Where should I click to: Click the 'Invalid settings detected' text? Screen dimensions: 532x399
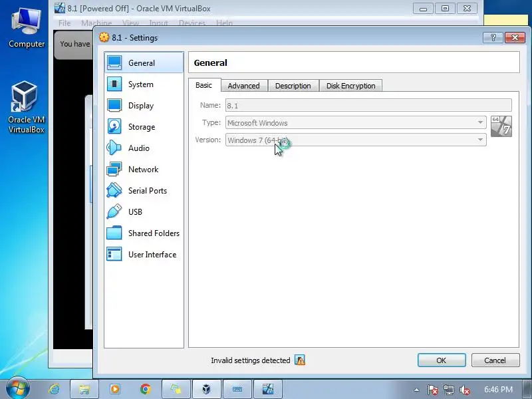(x=251, y=360)
